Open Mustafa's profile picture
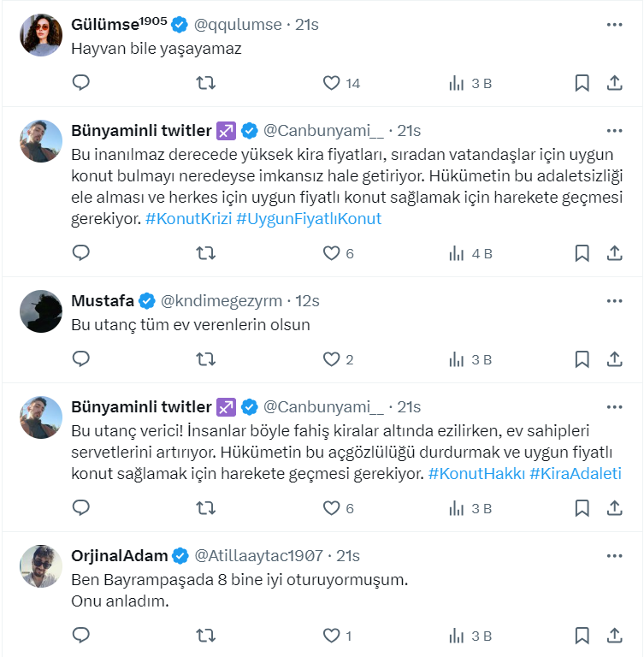The image size is (644, 657). (41, 312)
